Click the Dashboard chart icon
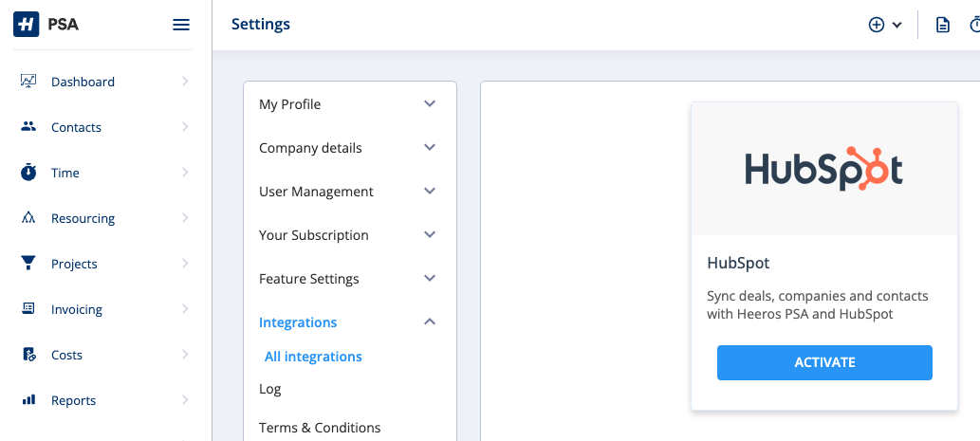 (28, 82)
